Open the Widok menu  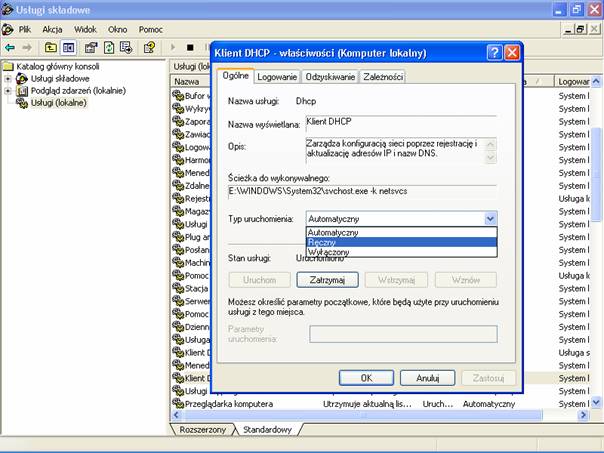pyautogui.click(x=85, y=29)
